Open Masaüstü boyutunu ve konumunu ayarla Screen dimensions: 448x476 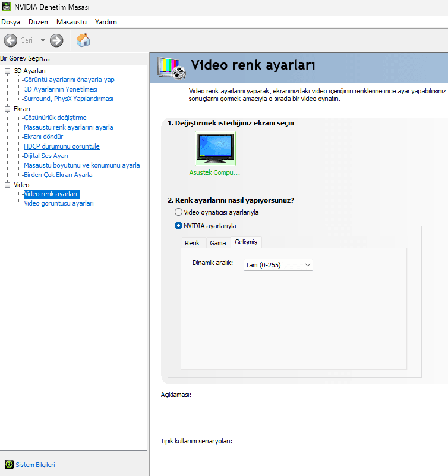82,165
